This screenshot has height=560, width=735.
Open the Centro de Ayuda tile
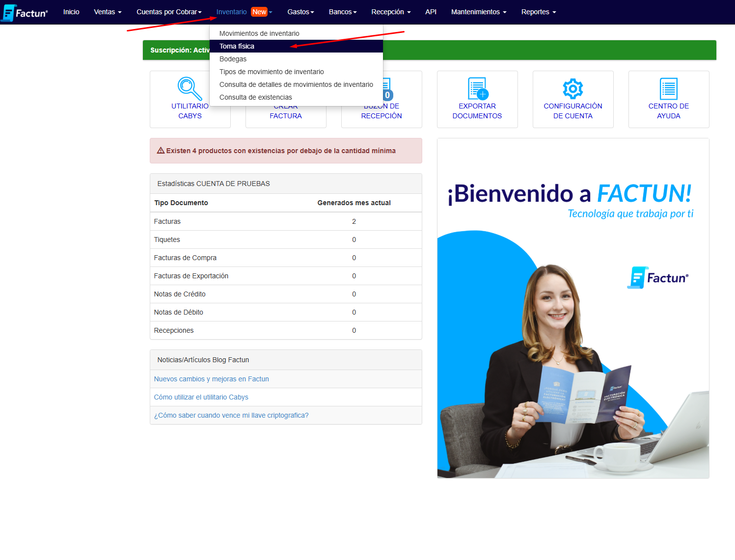[669, 99]
